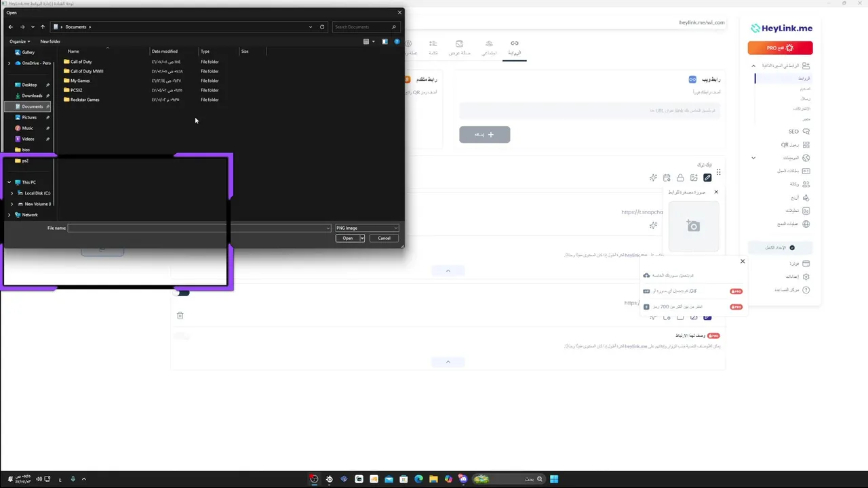The height and width of the screenshot is (488, 868).
Task: Click the calendar schedule icon on link card
Action: [x=667, y=178]
